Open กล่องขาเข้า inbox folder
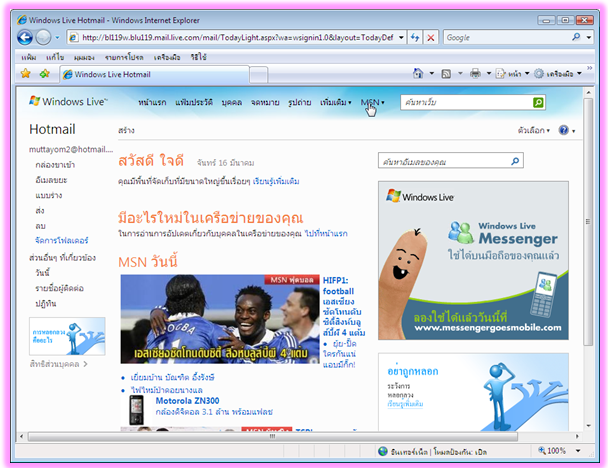The height and width of the screenshot is (468, 608). click(x=55, y=165)
